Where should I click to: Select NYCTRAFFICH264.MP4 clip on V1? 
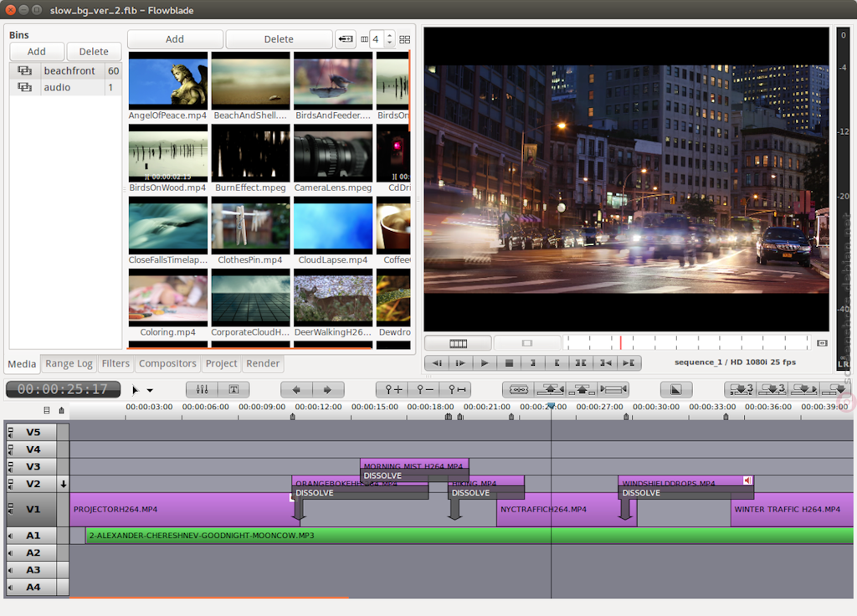[567, 510]
